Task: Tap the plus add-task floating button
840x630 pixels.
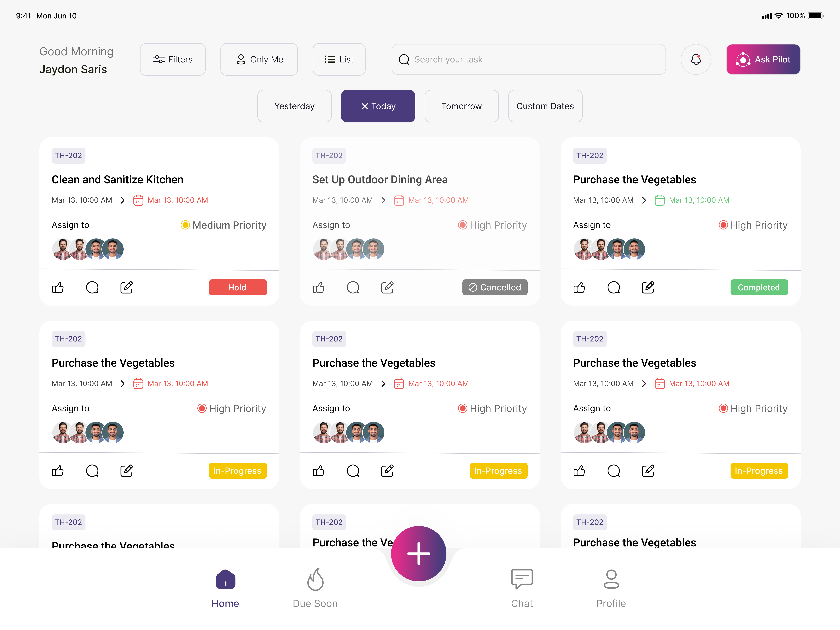Action: [418, 553]
